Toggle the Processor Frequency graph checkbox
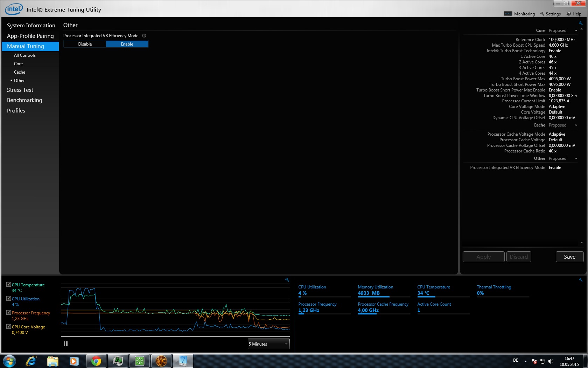 (8, 313)
